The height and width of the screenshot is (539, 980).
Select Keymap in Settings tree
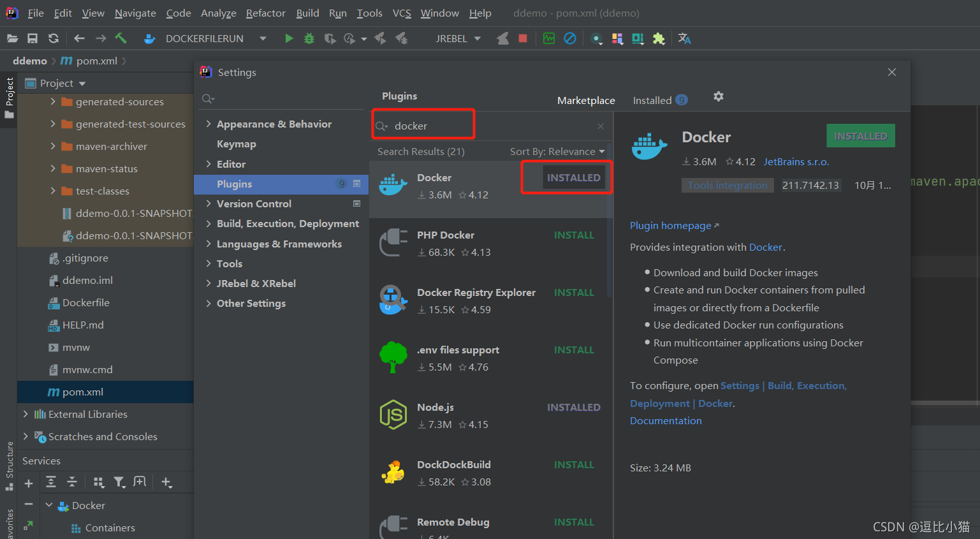tap(236, 144)
